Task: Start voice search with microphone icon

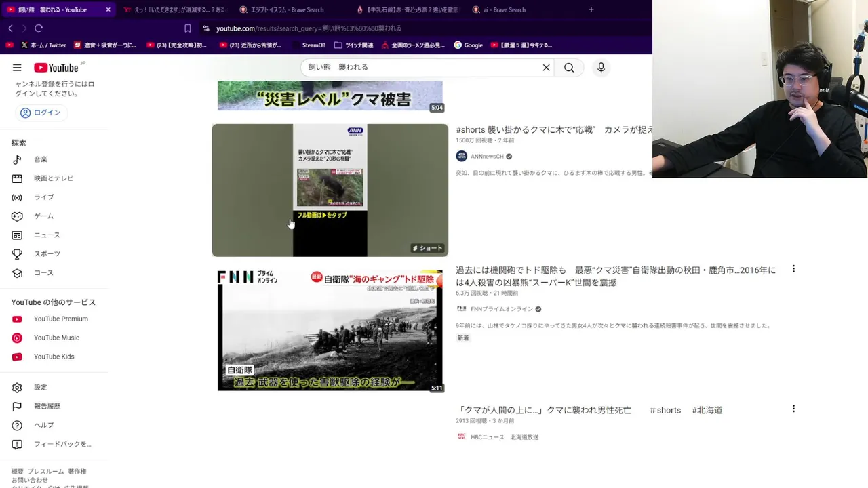Action: [x=601, y=68]
